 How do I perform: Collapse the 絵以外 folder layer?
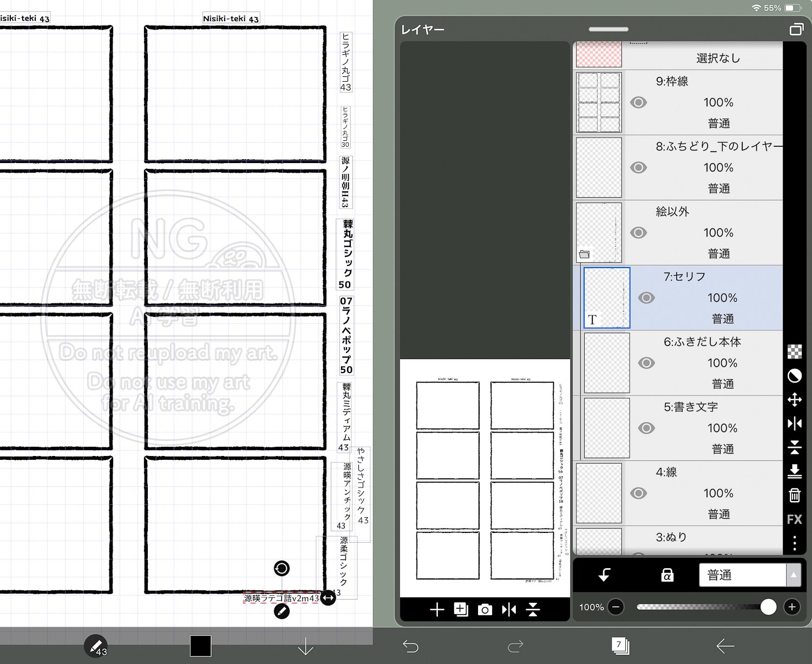584,255
